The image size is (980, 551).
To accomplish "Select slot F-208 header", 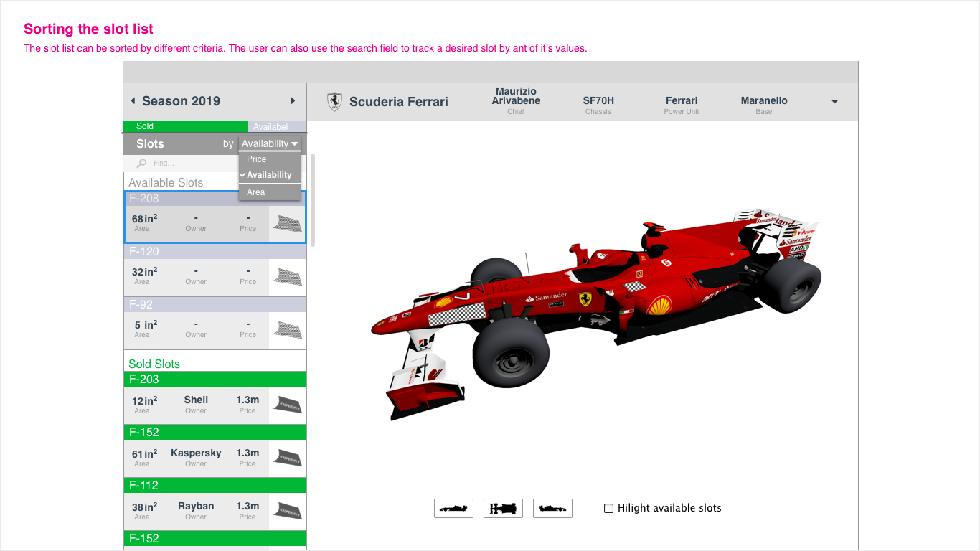I will point(215,199).
